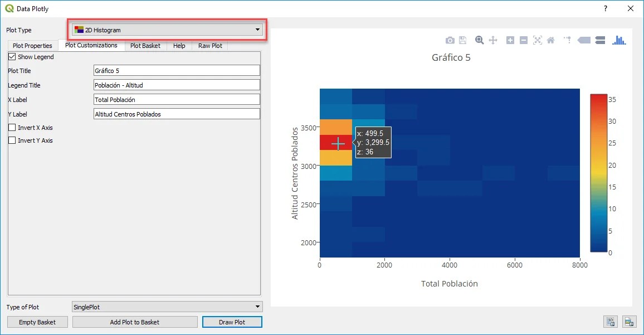Reset axes with the home icon
The height and width of the screenshot is (335, 644).
[551, 40]
